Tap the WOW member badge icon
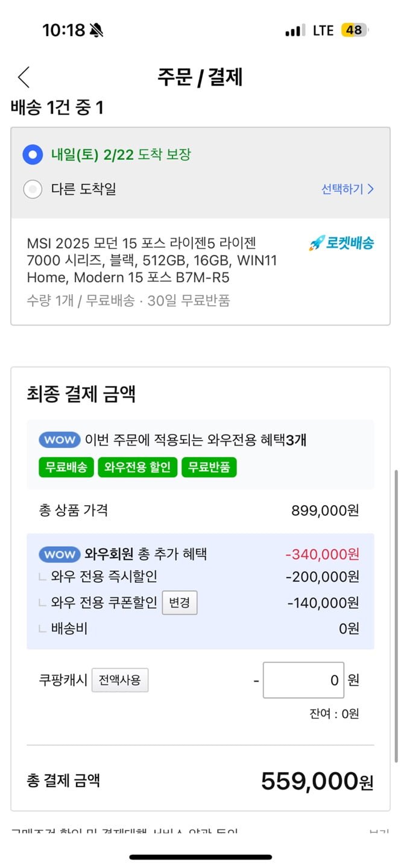 coord(60,554)
